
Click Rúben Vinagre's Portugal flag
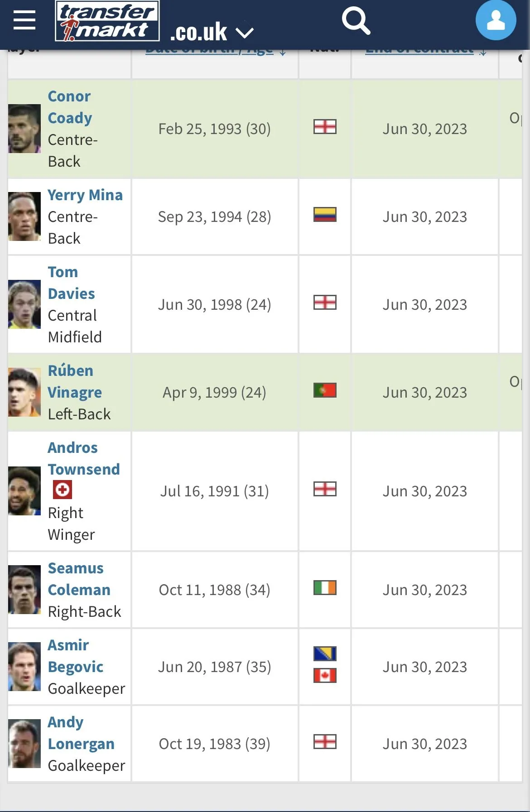(325, 390)
